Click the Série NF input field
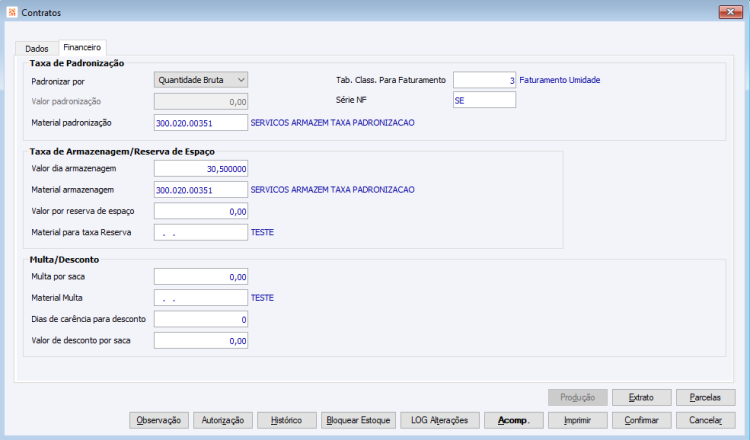 coord(485,100)
